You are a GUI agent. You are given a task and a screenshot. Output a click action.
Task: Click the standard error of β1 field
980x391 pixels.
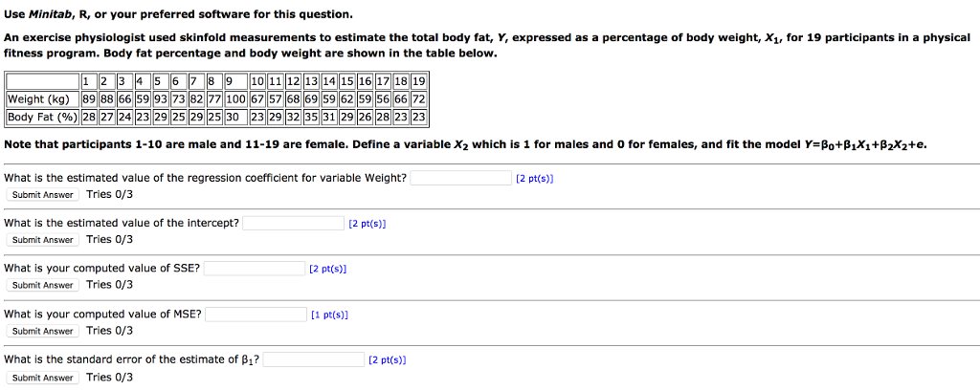[x=314, y=359]
